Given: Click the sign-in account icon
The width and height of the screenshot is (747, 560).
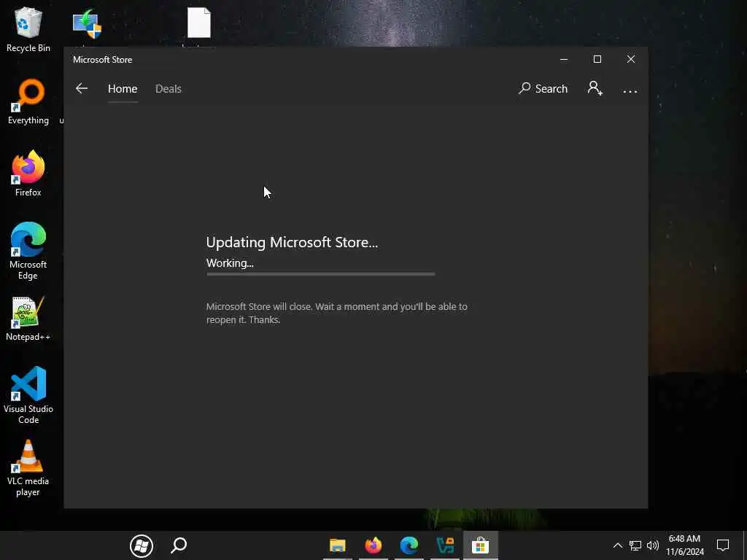Looking at the screenshot, I should (x=595, y=88).
